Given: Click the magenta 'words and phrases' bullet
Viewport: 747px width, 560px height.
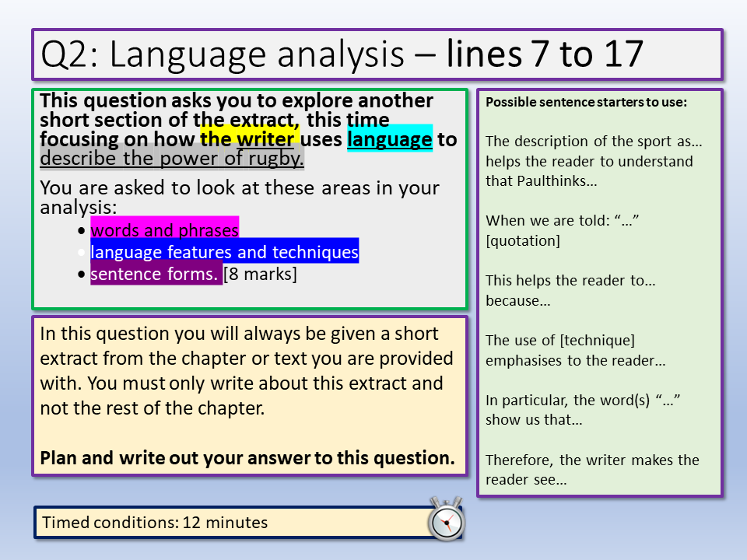Looking at the screenshot, I should [164, 230].
